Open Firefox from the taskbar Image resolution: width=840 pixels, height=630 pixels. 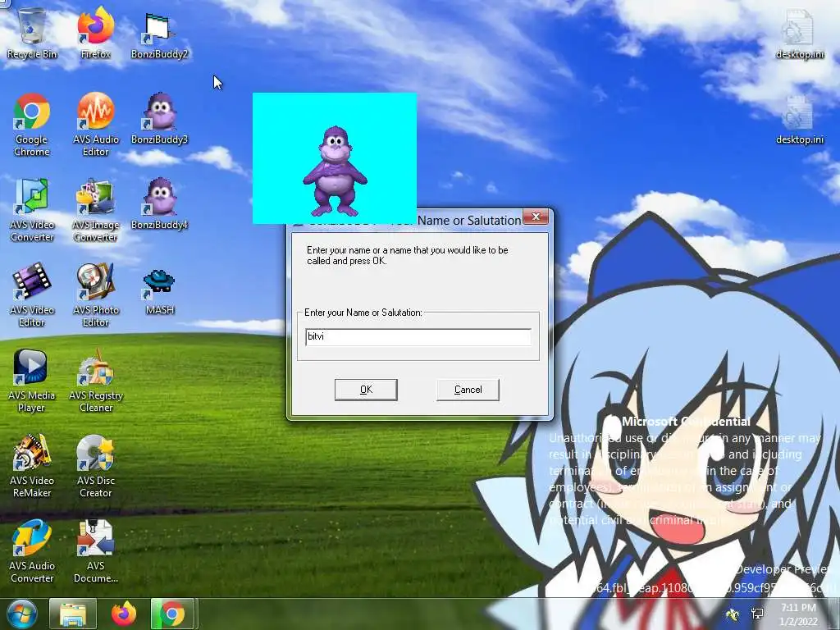[x=124, y=614]
